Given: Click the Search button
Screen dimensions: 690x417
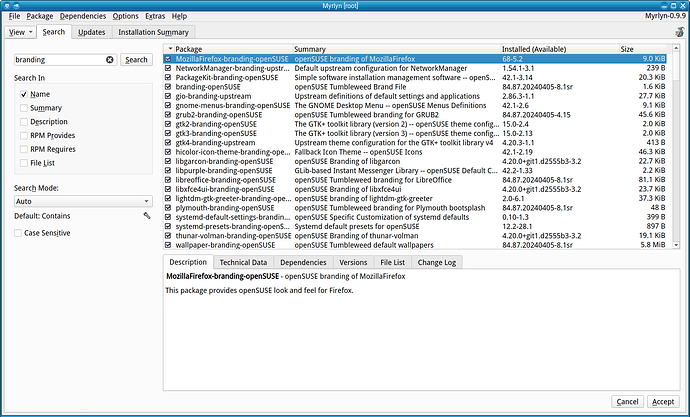Looking at the screenshot, I should 136,59.
